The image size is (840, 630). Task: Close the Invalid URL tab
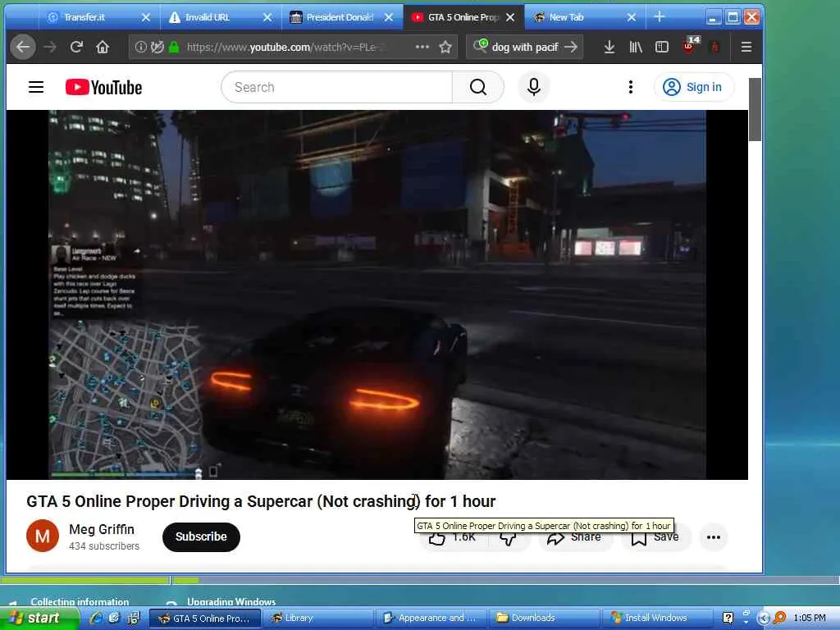coord(267,18)
